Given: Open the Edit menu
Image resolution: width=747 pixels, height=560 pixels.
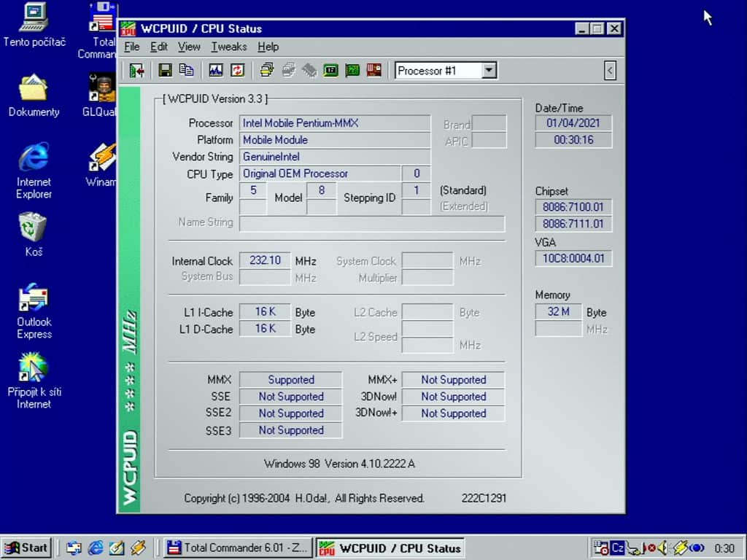Looking at the screenshot, I should click(158, 47).
